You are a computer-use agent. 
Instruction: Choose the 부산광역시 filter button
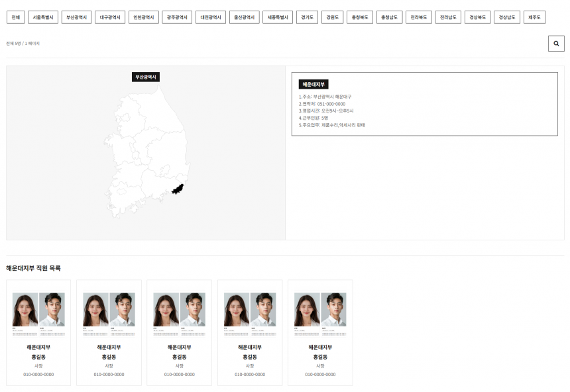tap(76, 17)
